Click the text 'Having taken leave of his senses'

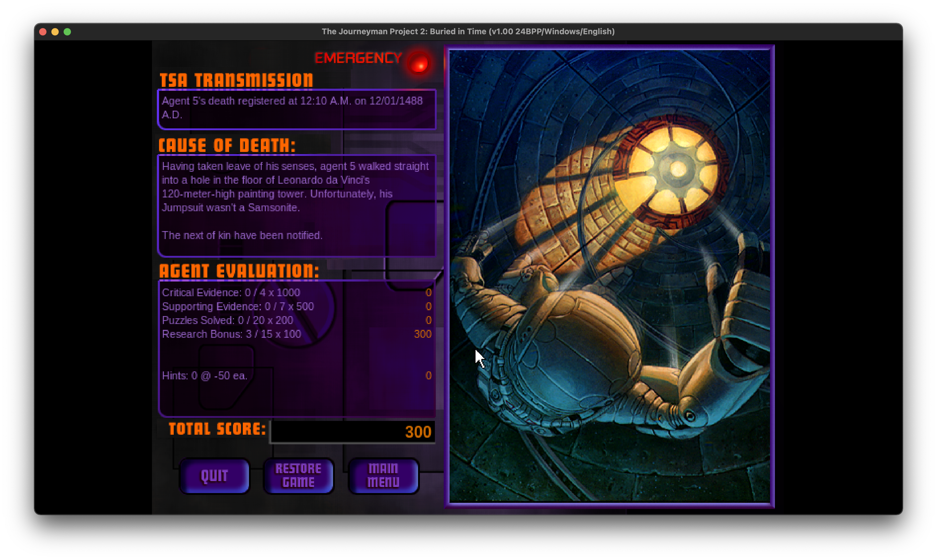click(239, 166)
